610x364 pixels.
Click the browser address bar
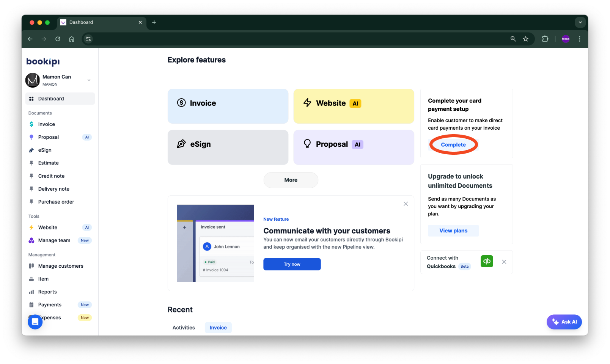[266, 39]
